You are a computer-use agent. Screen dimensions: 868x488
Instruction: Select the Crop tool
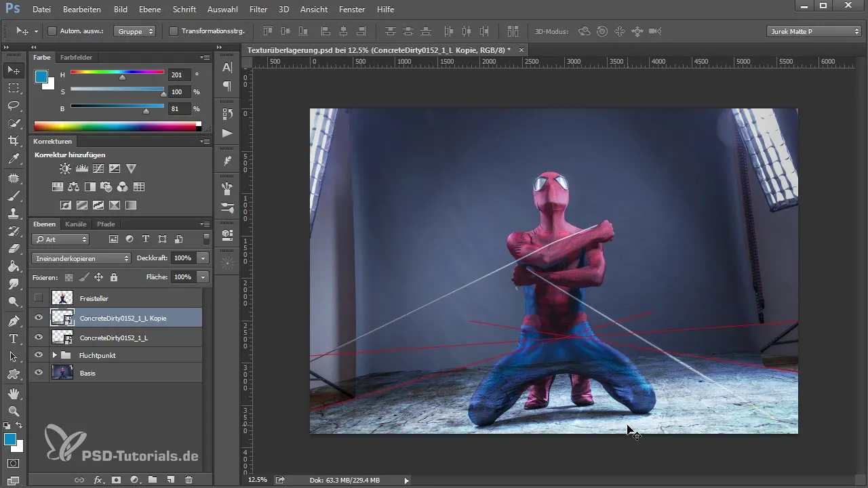pyautogui.click(x=14, y=141)
